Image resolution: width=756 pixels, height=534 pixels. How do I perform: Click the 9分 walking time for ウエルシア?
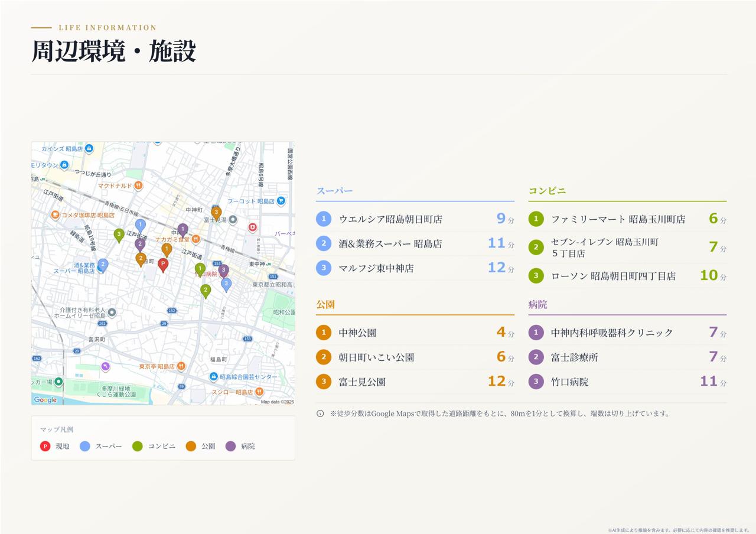(505, 219)
